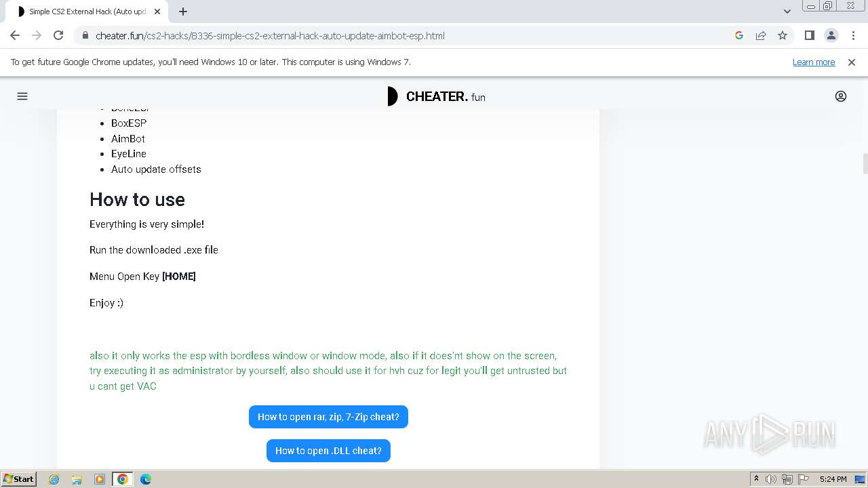
Task: Expand the tab search dropdown
Action: [787, 12]
